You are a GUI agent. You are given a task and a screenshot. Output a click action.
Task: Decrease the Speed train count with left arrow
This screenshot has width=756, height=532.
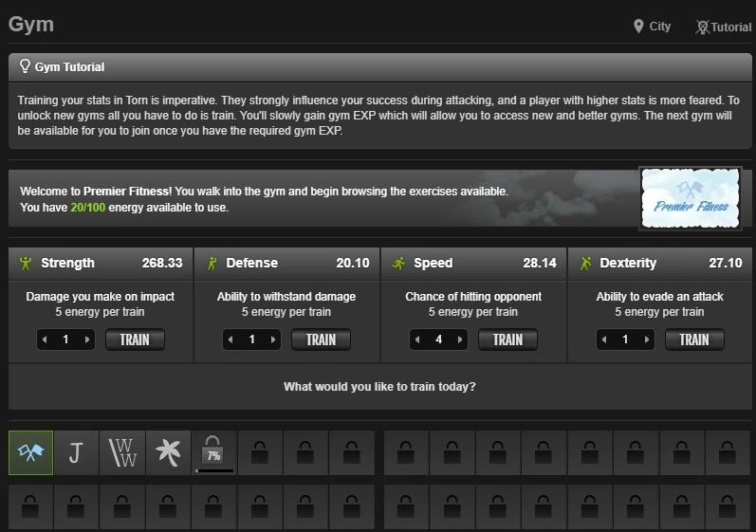click(417, 339)
